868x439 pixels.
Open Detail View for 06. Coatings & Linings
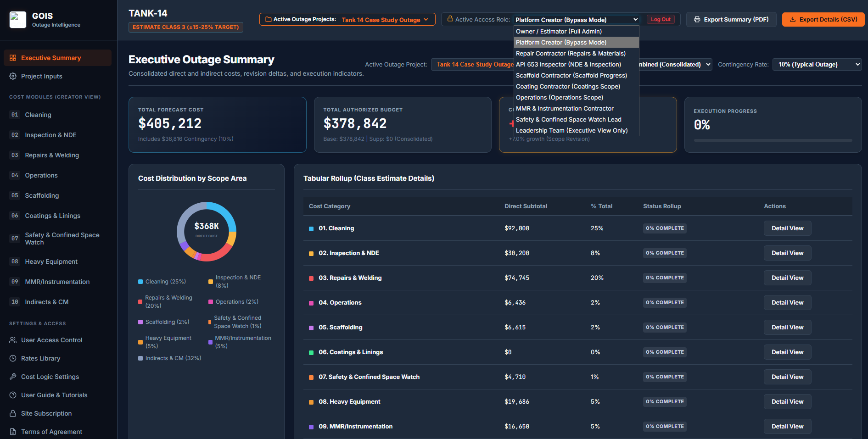click(x=787, y=352)
